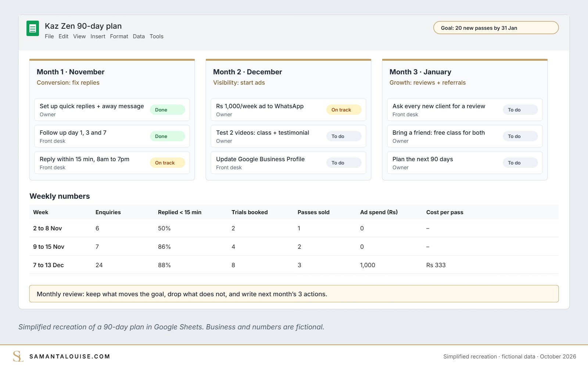Click On track status for Reply within 15 min
Image resolution: width=588 pixels, height=368 pixels.
pyautogui.click(x=167, y=163)
